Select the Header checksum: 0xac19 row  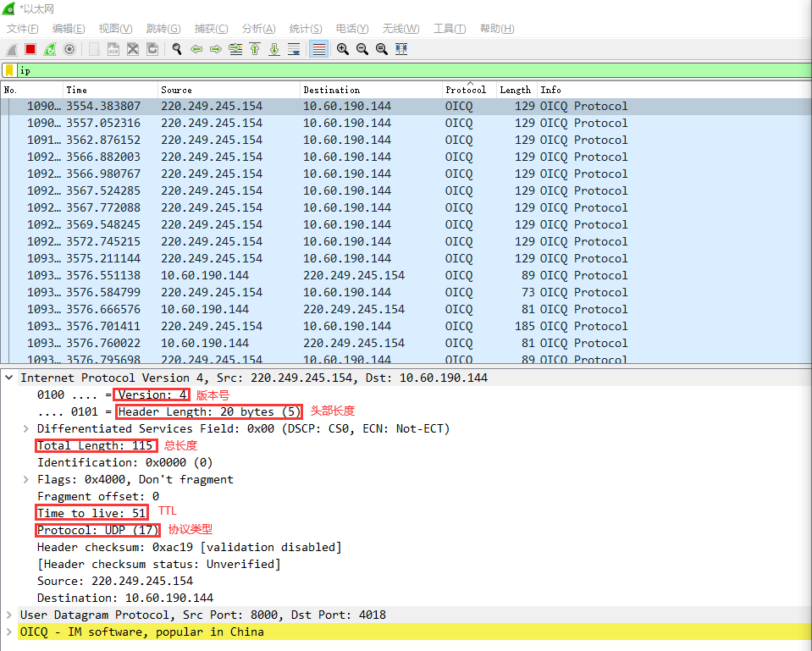point(189,547)
